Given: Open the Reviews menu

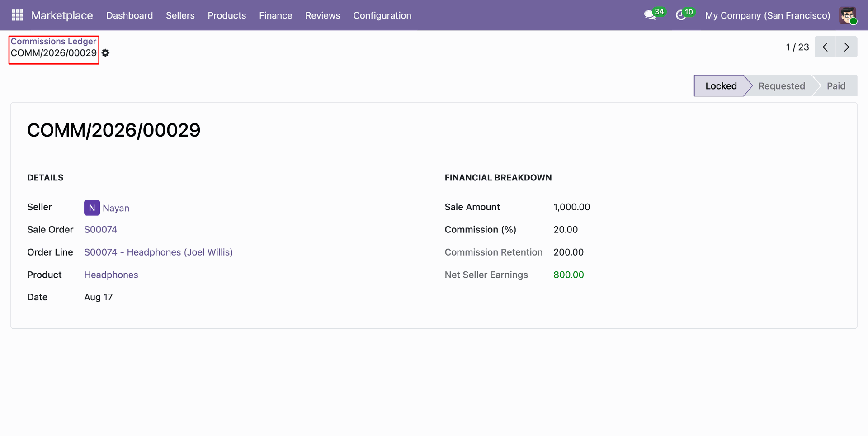Looking at the screenshot, I should (x=323, y=15).
